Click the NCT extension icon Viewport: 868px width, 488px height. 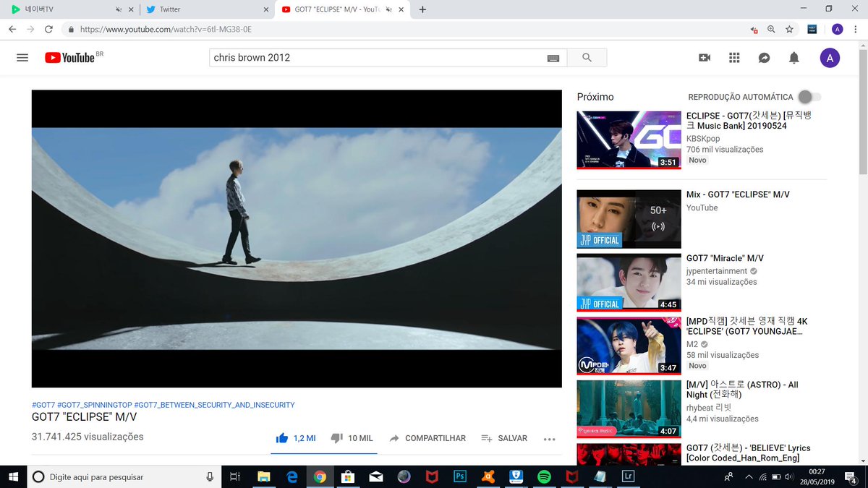pos(812,30)
